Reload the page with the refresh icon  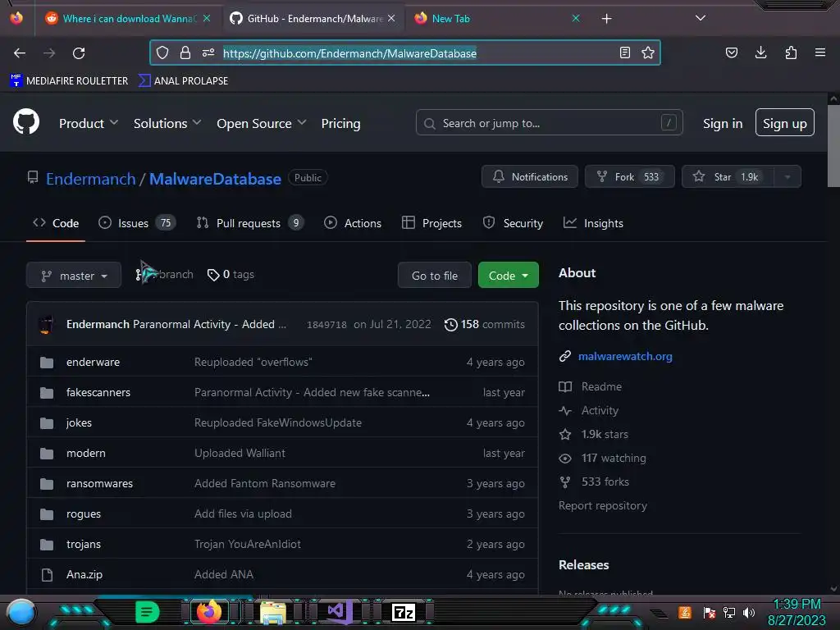(x=79, y=53)
